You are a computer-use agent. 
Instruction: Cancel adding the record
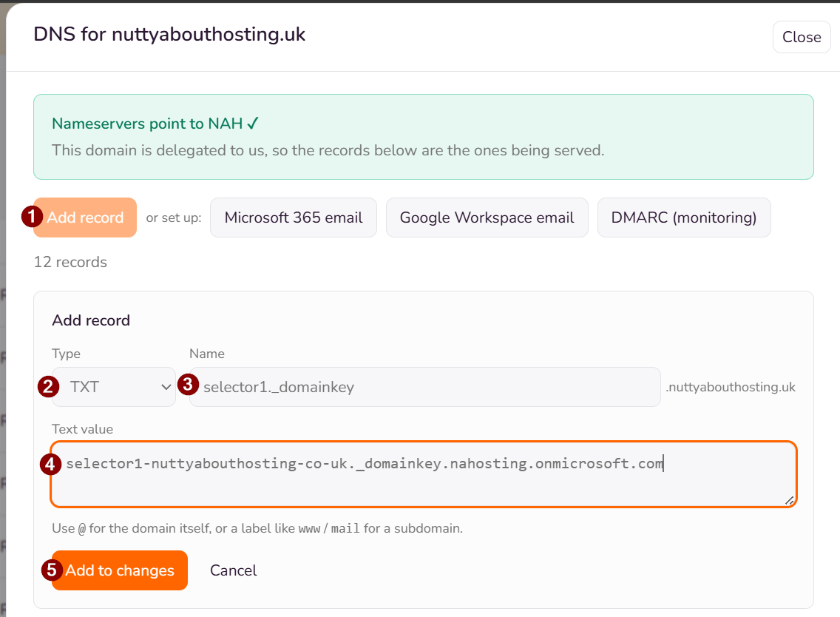pos(234,570)
